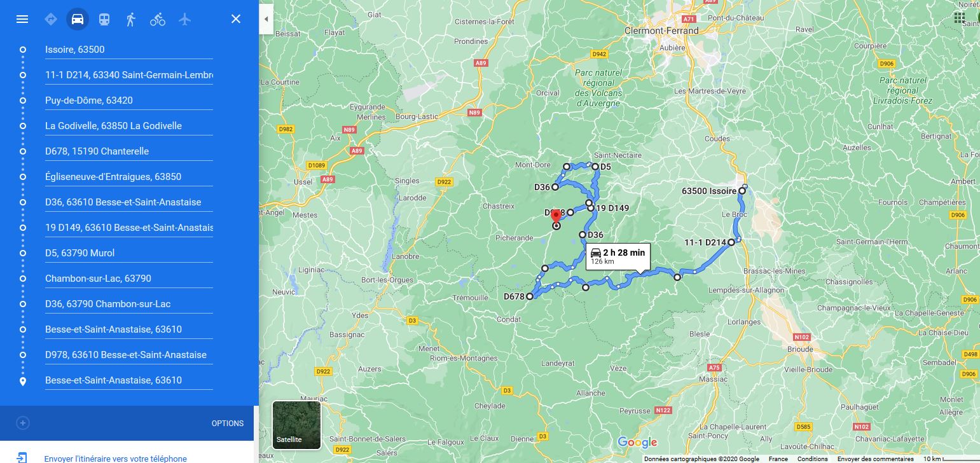This screenshot has width=980, height=463.
Task: Open the Conditions link in footer
Action: (x=813, y=459)
